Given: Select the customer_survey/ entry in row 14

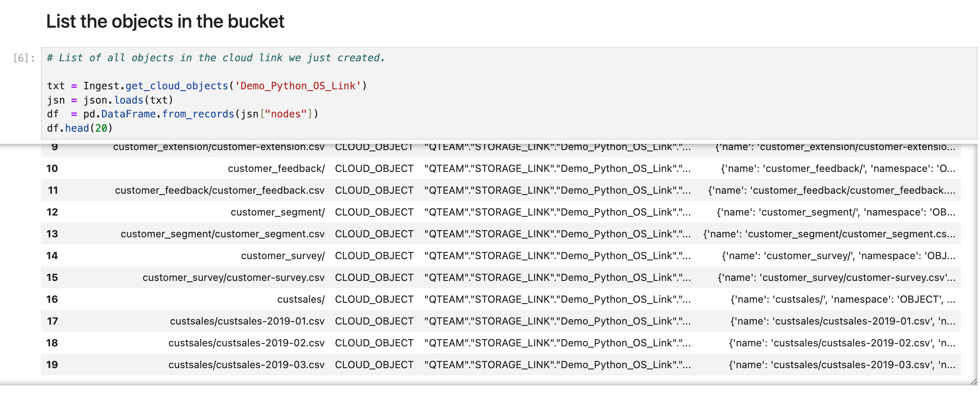Looking at the screenshot, I should (283, 255).
